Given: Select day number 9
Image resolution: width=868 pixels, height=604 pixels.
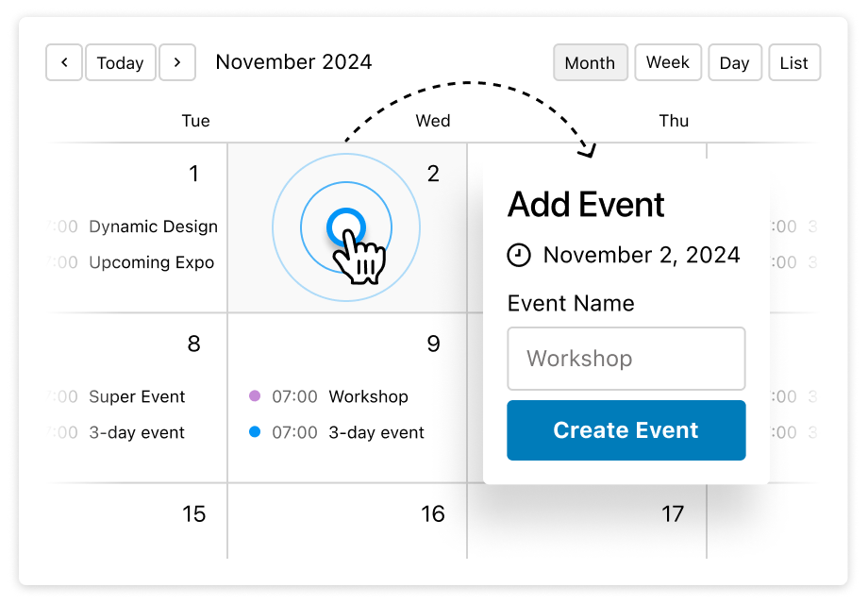Looking at the screenshot, I should coord(433,344).
